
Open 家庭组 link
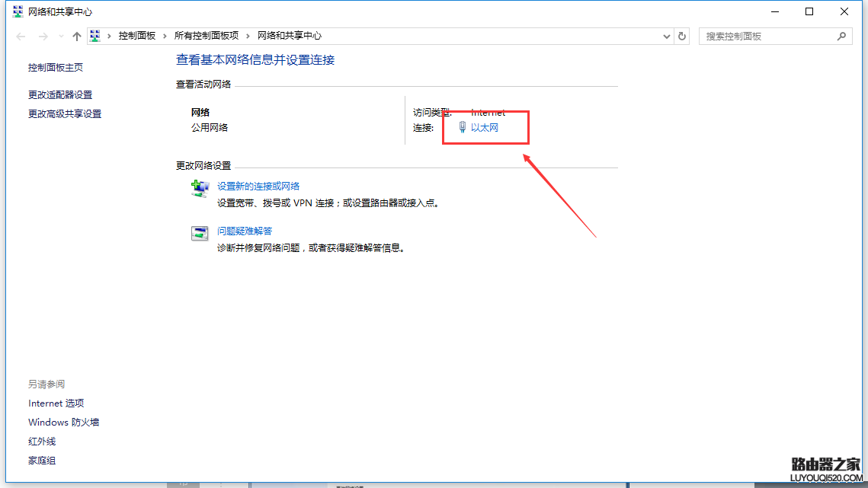pos(42,461)
